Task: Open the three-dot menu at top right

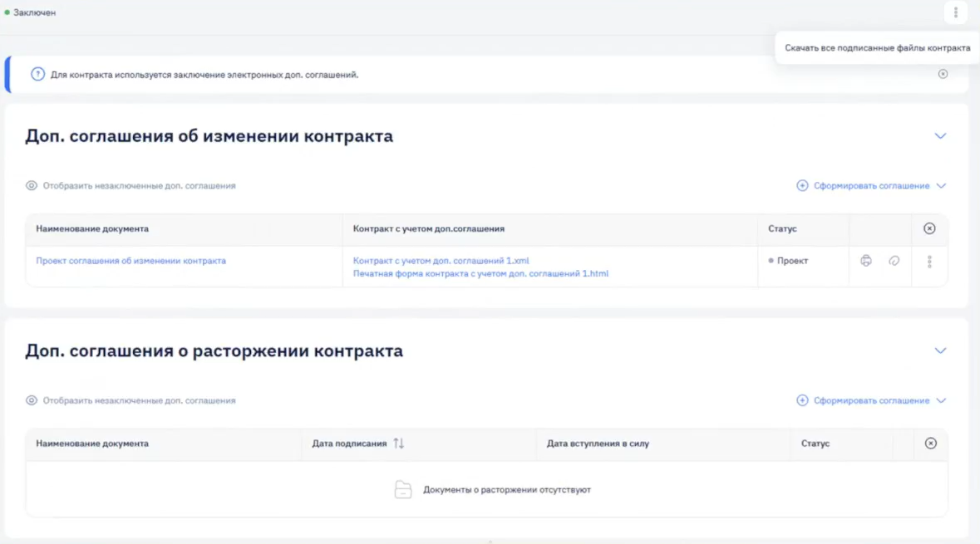Action: coord(955,12)
